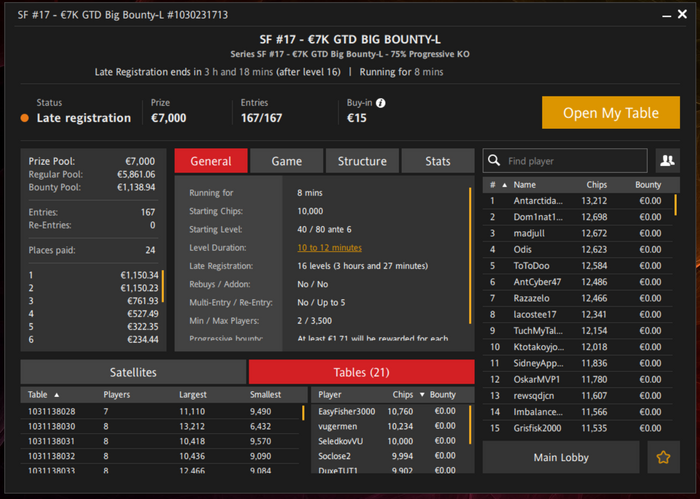Select player rewsqdjcn in ranking
The width and height of the screenshot is (700, 499).
(577, 396)
